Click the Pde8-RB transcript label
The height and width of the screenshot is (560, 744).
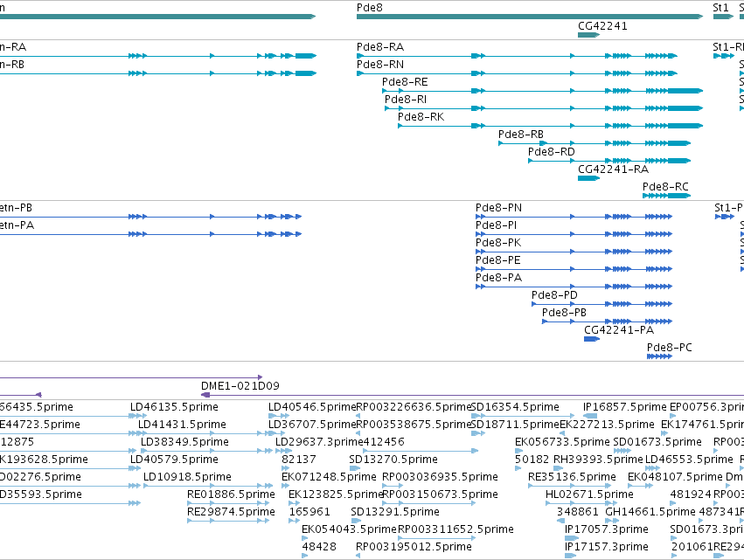520,135
